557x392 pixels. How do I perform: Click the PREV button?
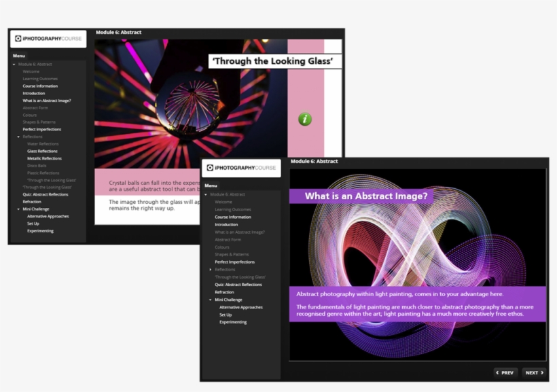click(x=505, y=372)
